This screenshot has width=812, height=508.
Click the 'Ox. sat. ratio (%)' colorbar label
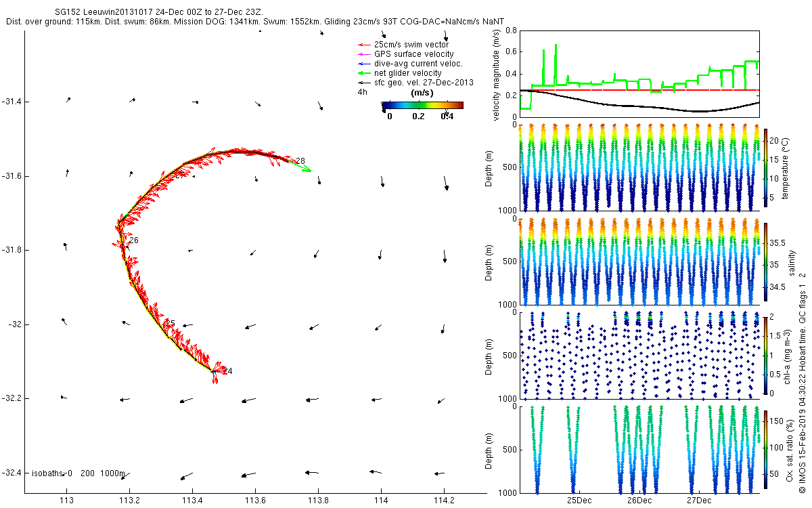tap(790, 450)
